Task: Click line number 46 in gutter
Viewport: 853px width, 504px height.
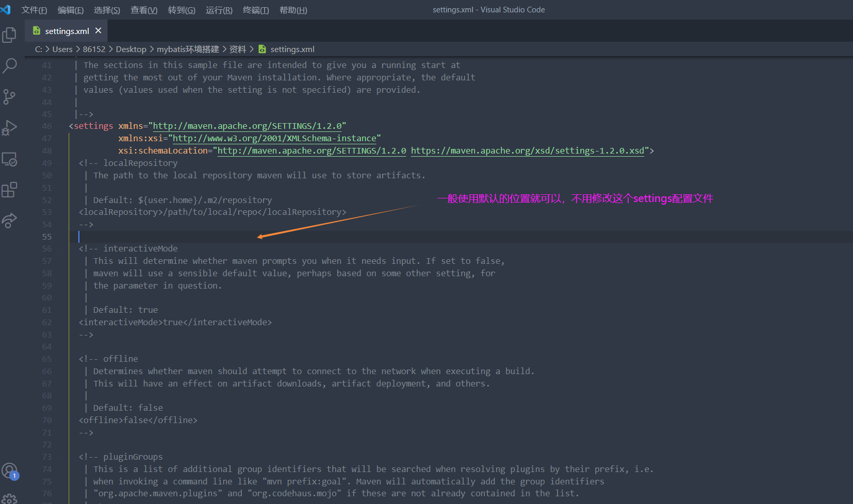Action: 47,126
